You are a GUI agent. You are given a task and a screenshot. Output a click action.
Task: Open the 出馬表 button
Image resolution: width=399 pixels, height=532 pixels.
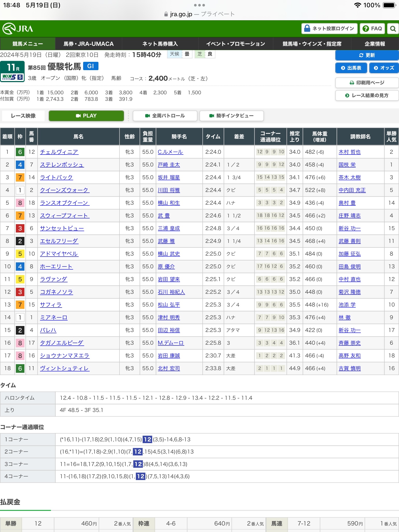tap(351, 68)
